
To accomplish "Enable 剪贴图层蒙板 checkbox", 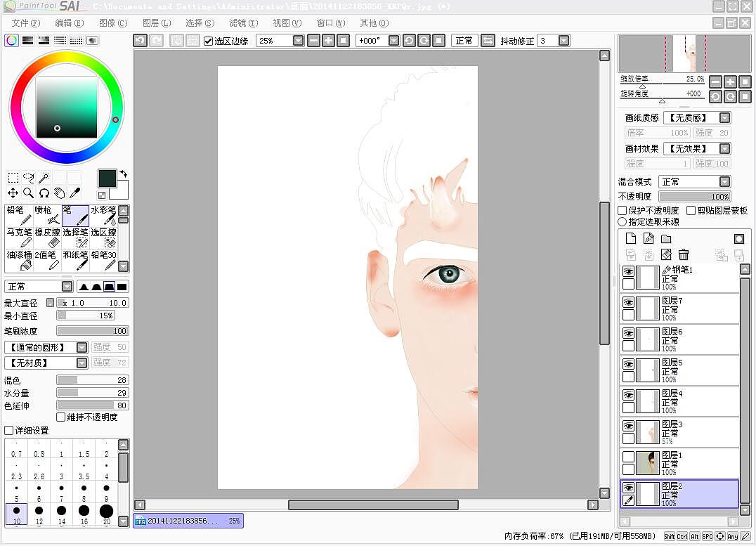I will (691, 210).
